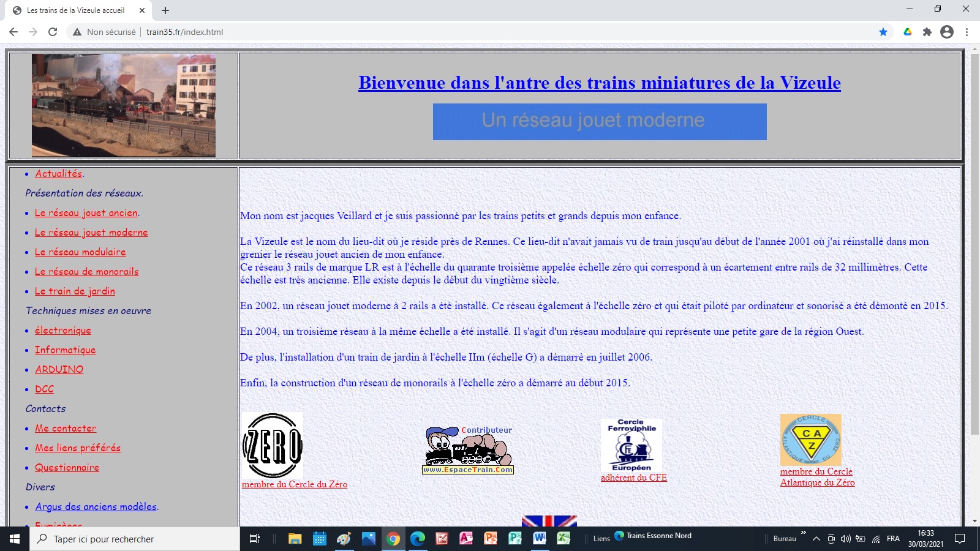Screen dimensions: 980x551
Task: Click the address bar URL train35.fr/index.html
Action: [184, 32]
